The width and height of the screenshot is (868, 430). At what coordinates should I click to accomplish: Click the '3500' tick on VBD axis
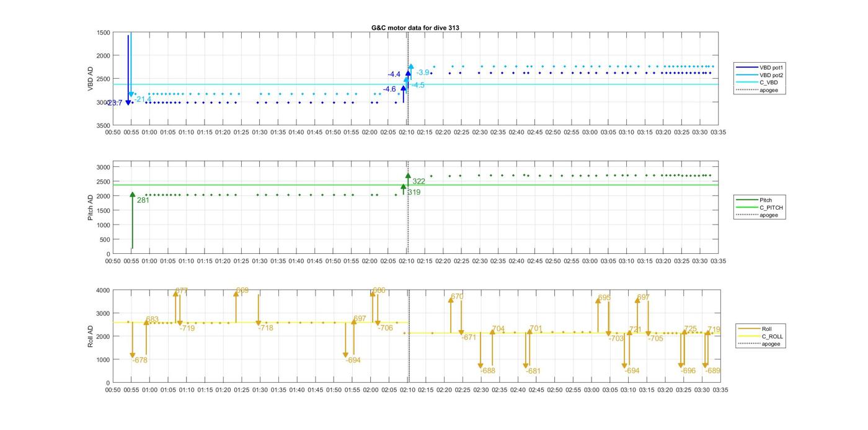pos(103,125)
